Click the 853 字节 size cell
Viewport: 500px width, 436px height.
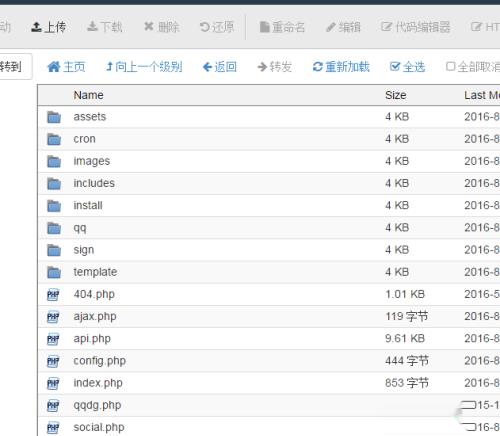[x=407, y=383]
